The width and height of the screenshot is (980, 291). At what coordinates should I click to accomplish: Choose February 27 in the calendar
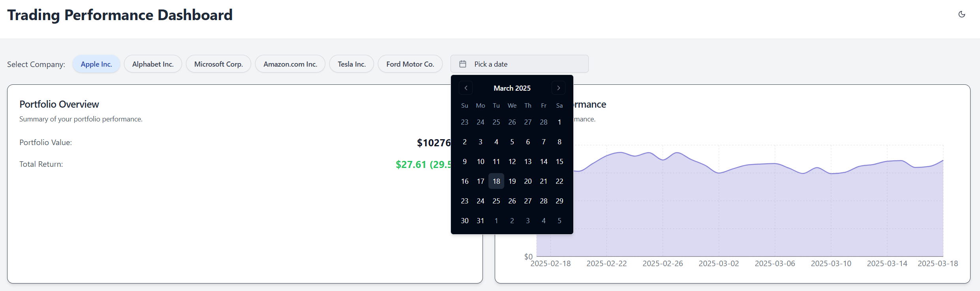click(528, 122)
